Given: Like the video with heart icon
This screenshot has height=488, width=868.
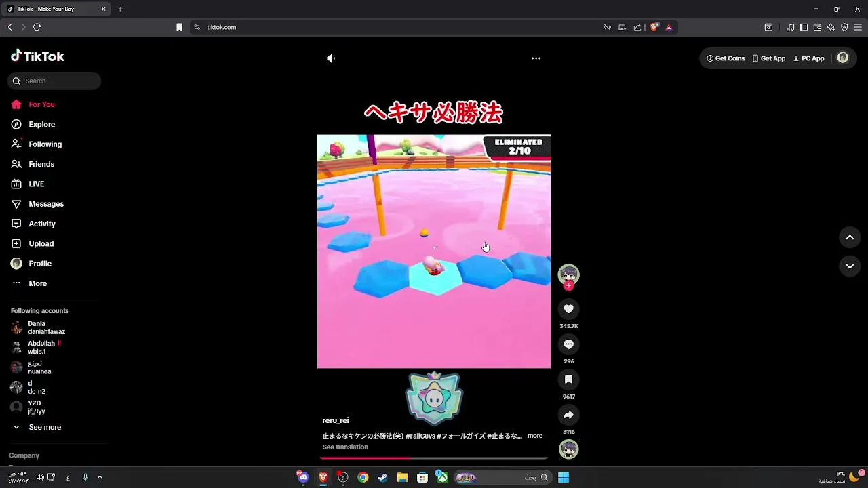Looking at the screenshot, I should (x=568, y=309).
